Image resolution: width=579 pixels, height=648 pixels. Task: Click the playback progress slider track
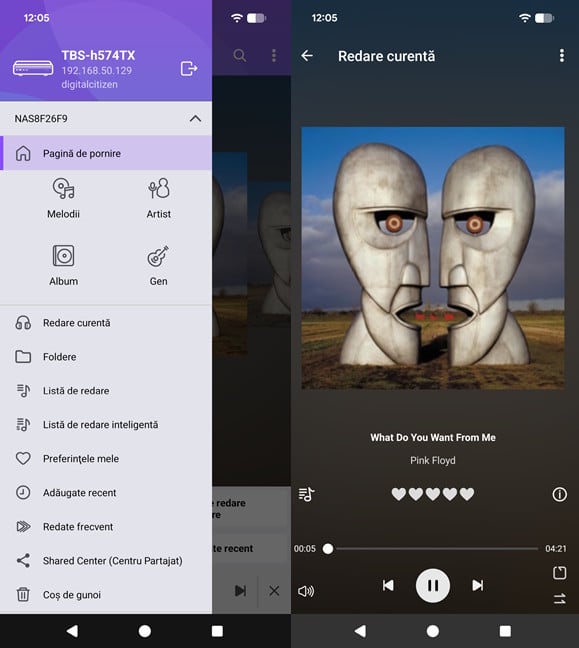[x=433, y=548]
